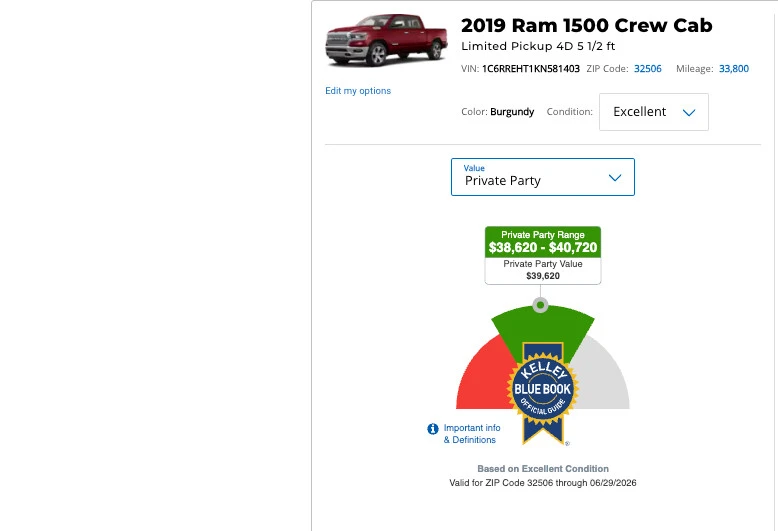Image resolution: width=778 pixels, height=531 pixels.
Task: Click the Private Party dropdown chevron arrow
Action: [x=615, y=178]
